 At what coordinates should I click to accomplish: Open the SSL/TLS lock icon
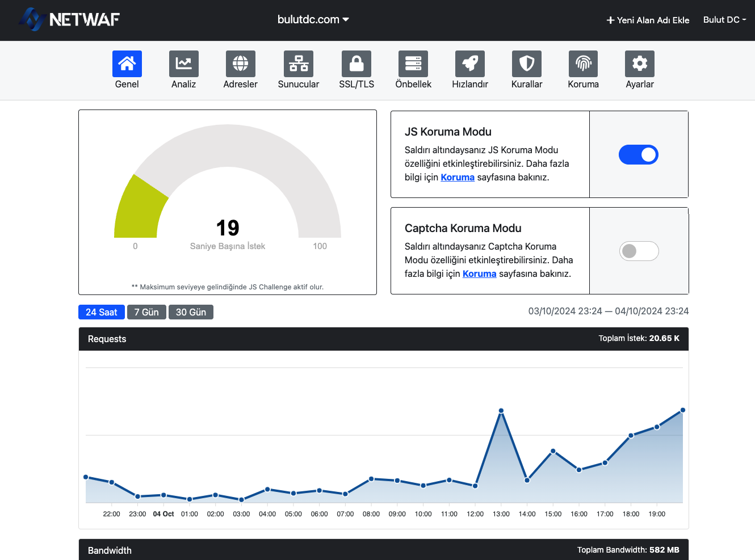click(x=356, y=64)
